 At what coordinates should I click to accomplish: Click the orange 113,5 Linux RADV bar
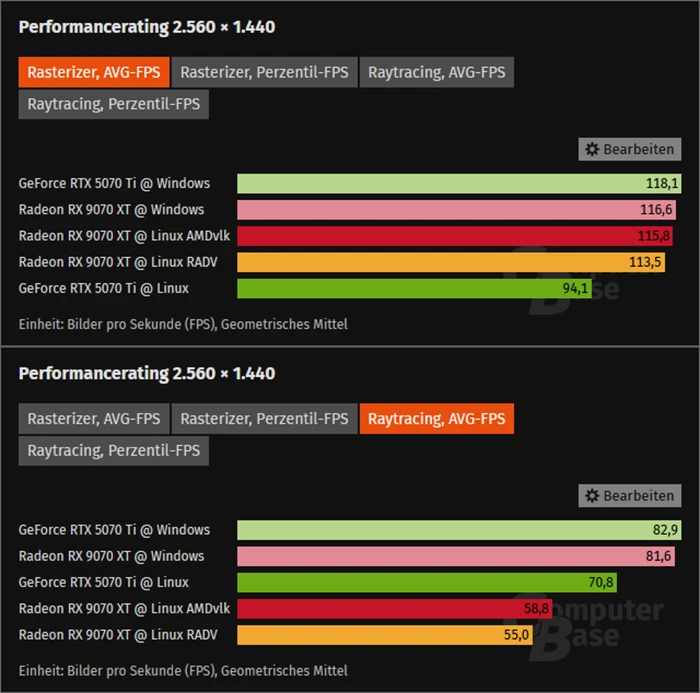point(451,262)
